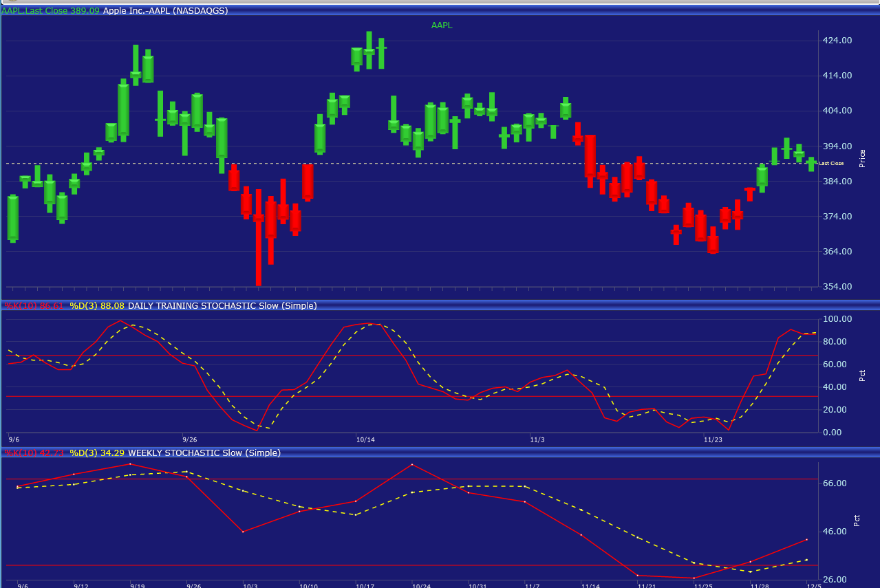Click the 404.00 price axis label
880x588 pixels.
point(837,110)
